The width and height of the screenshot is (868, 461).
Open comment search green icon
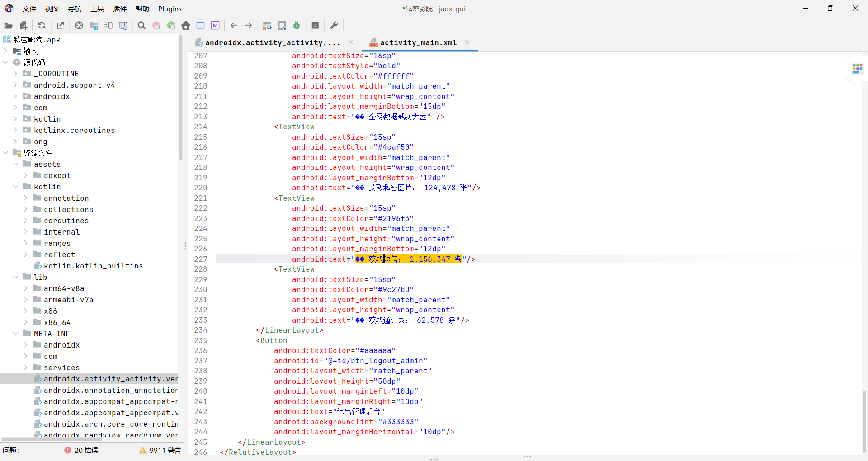pyautogui.click(x=171, y=26)
